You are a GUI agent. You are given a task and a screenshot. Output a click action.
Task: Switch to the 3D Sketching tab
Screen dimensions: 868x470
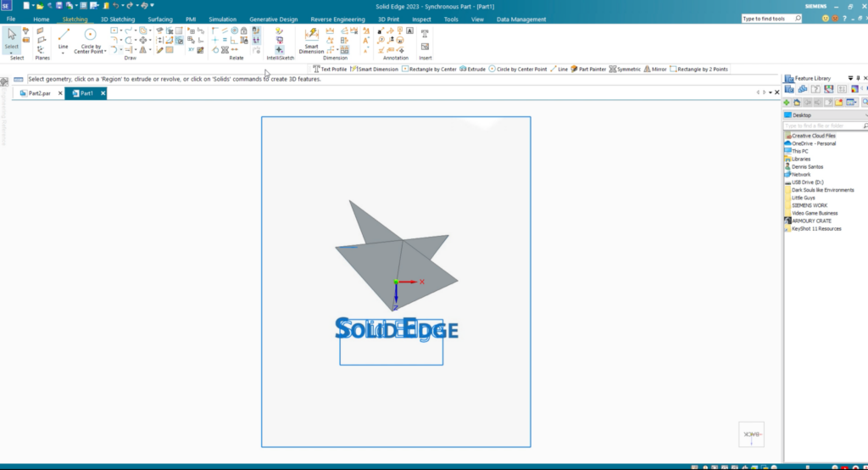coord(117,19)
